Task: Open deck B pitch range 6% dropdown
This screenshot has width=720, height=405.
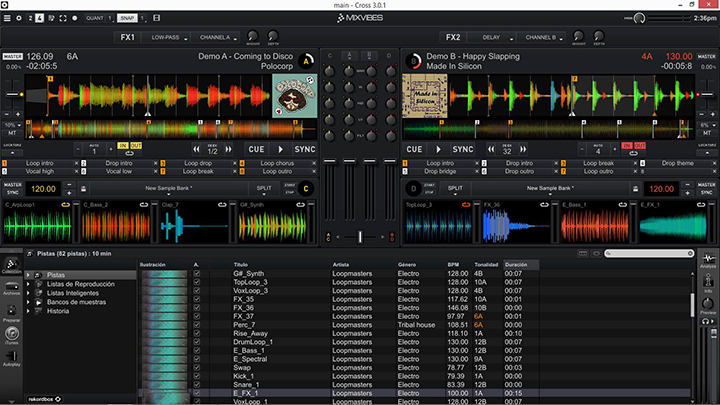Action: pos(708,125)
